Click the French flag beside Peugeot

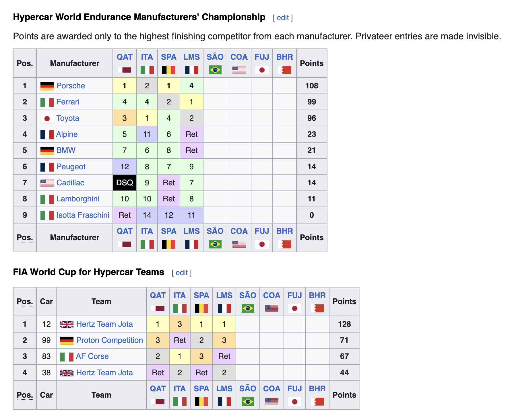point(47,167)
